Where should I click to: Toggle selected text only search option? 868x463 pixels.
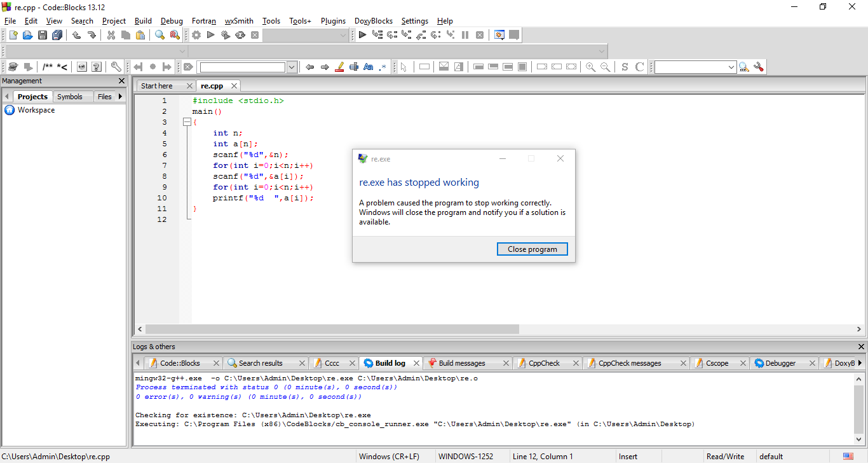[x=354, y=67]
